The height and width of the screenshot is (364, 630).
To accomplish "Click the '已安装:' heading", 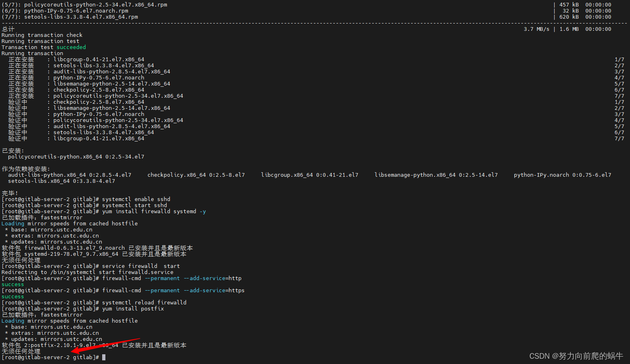I will [13, 151].
